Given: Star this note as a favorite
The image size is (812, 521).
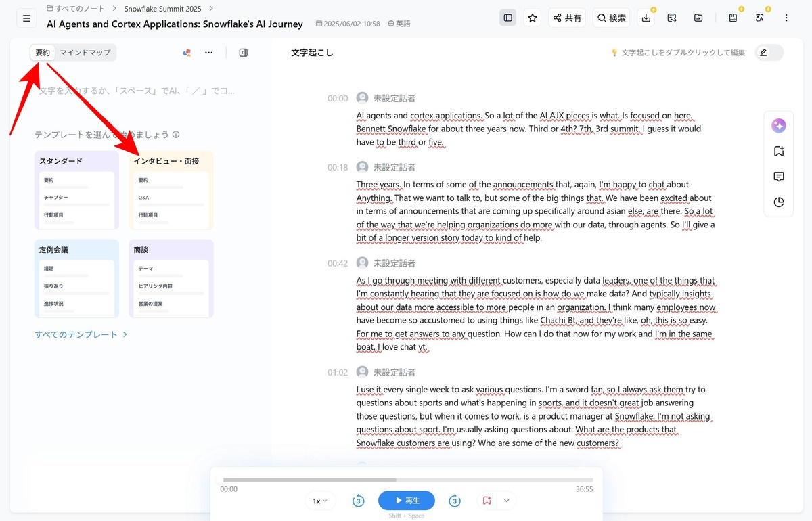Looking at the screenshot, I should point(533,18).
